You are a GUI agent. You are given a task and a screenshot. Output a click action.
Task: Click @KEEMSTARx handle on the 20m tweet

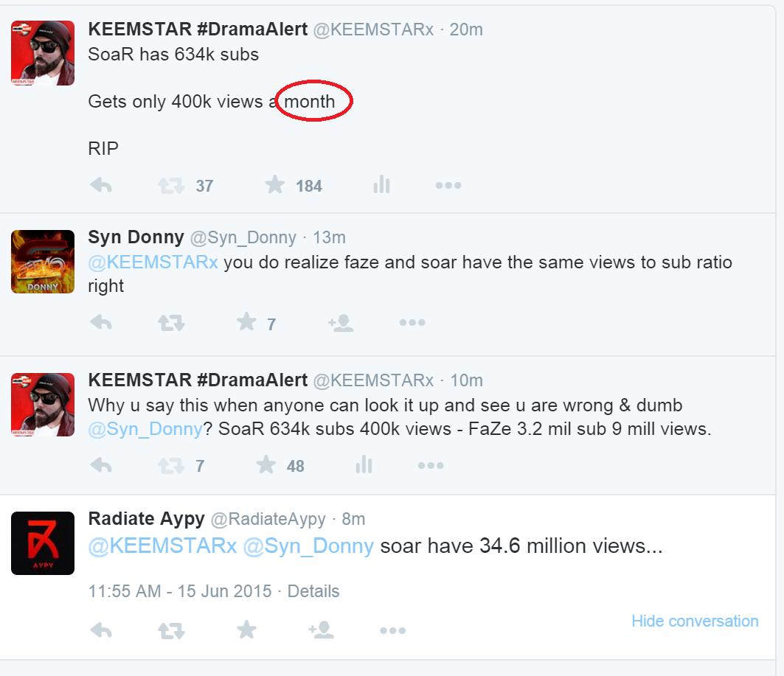[x=373, y=30]
